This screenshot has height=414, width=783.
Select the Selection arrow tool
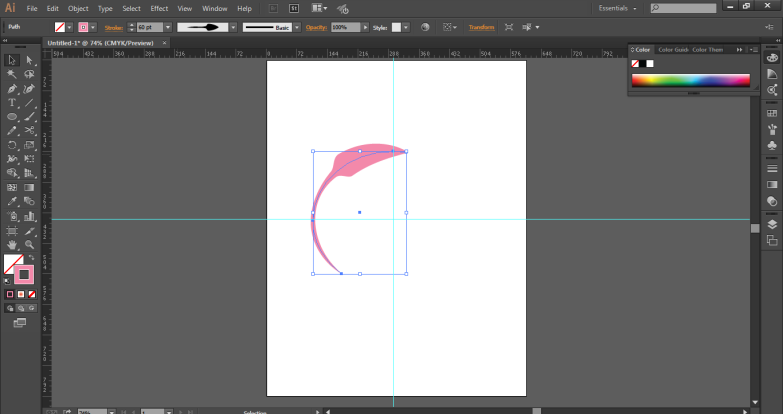(x=12, y=60)
